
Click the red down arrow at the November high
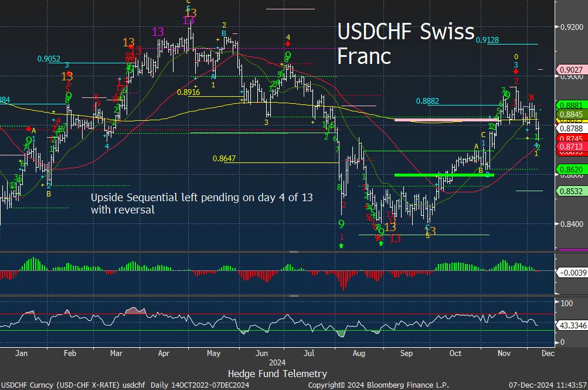coord(516,72)
